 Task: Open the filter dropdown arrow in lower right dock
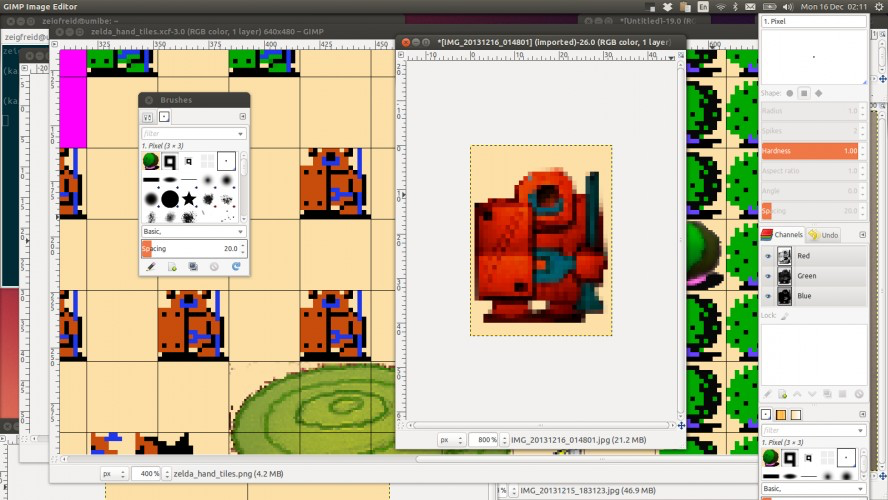[x=860, y=431]
